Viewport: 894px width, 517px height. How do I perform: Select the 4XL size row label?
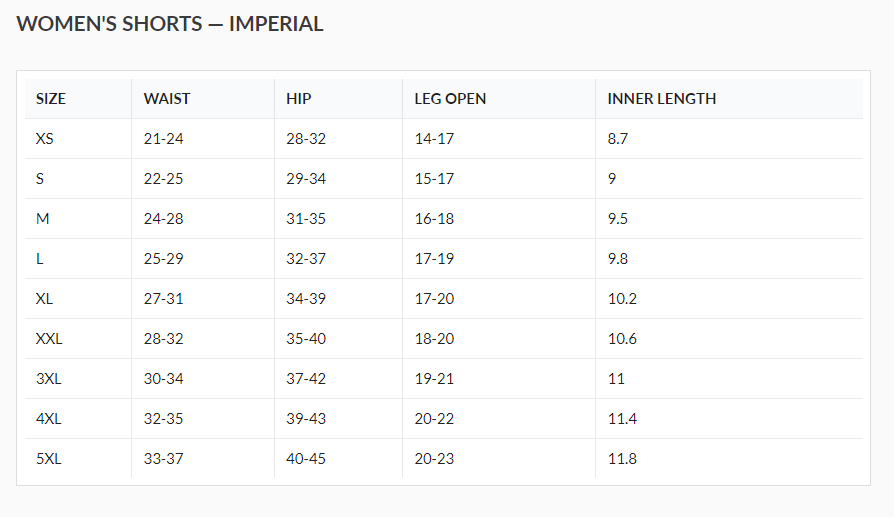click(x=48, y=419)
